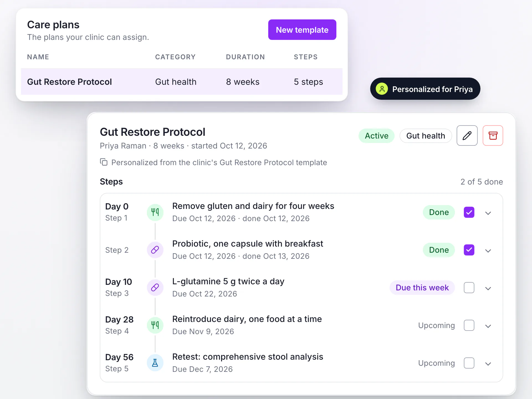532x399 pixels.
Task: Click the Upcoming label on Step 4
Action: pyautogui.click(x=436, y=325)
